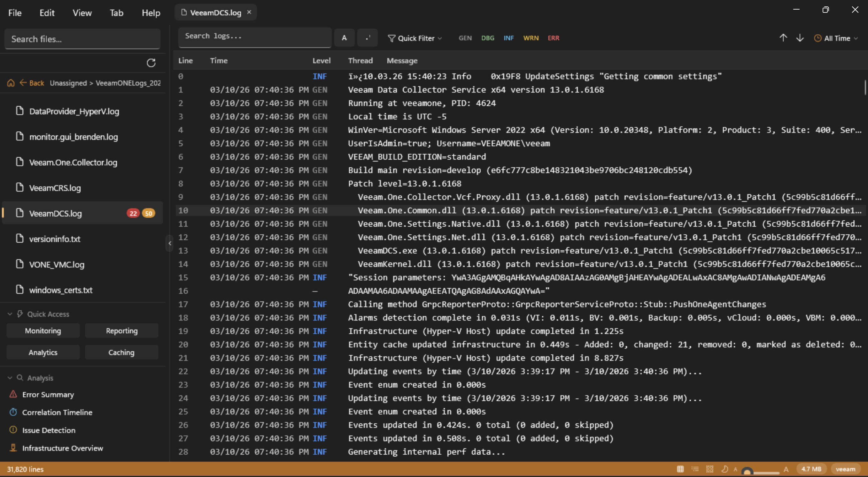Viewport: 868px width, 477px height.
Task: Open the Help menu
Action: 151,13
